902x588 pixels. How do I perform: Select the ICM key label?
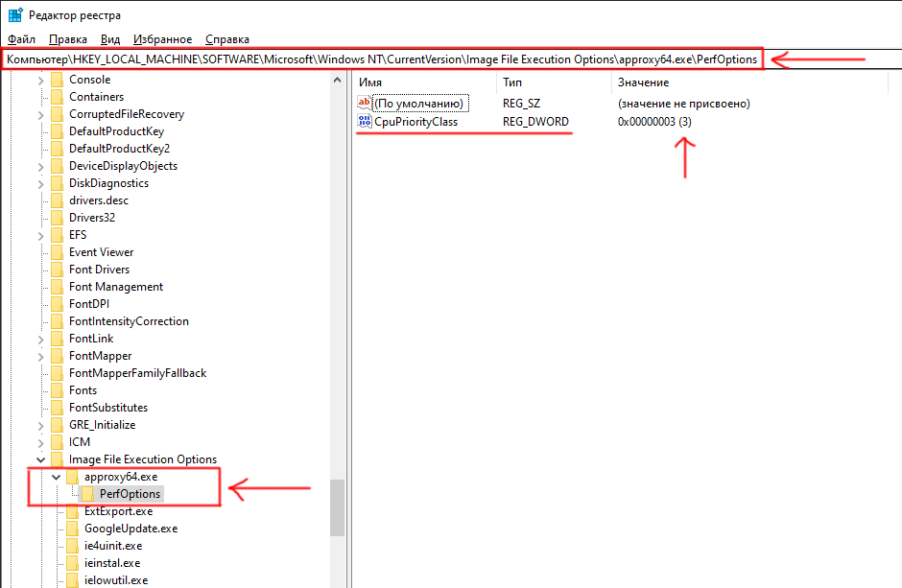80,442
